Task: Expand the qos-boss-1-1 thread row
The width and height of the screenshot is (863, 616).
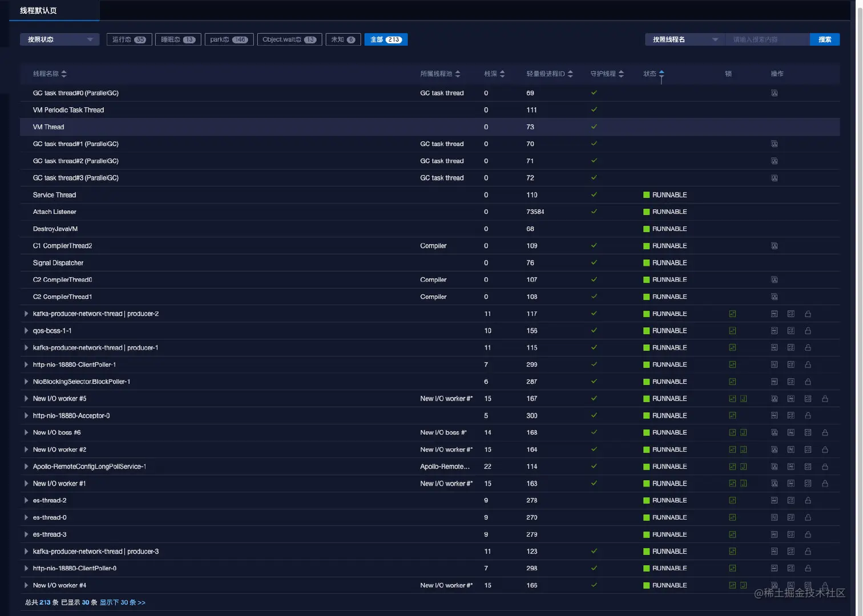Action: [26, 331]
